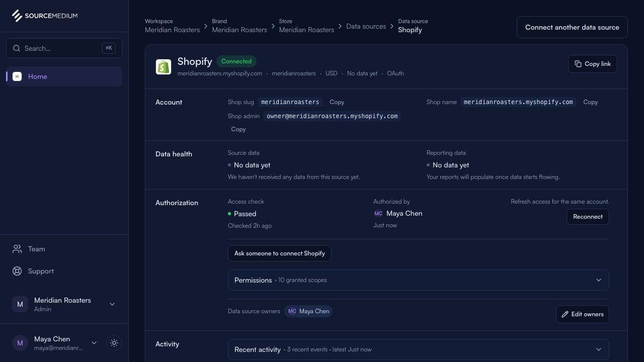Click the Source data 'No data yet' status
The image size is (644, 362).
click(x=249, y=165)
